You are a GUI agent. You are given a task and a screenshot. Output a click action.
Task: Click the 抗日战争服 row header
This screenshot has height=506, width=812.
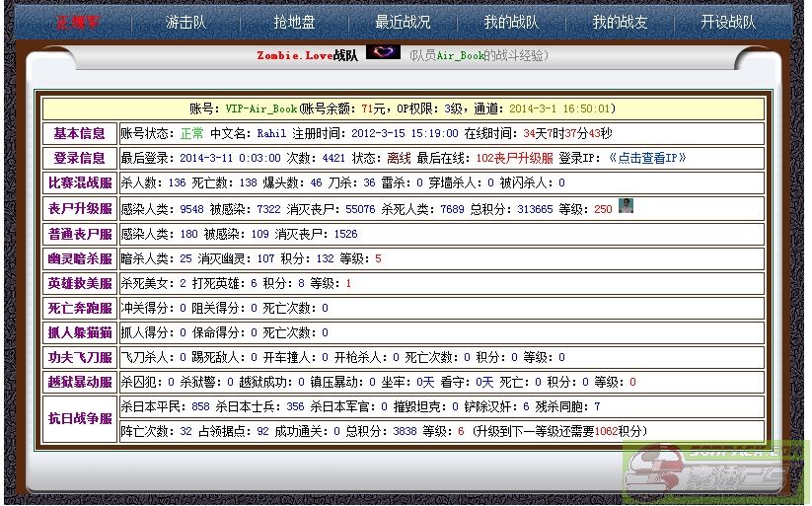click(79, 419)
